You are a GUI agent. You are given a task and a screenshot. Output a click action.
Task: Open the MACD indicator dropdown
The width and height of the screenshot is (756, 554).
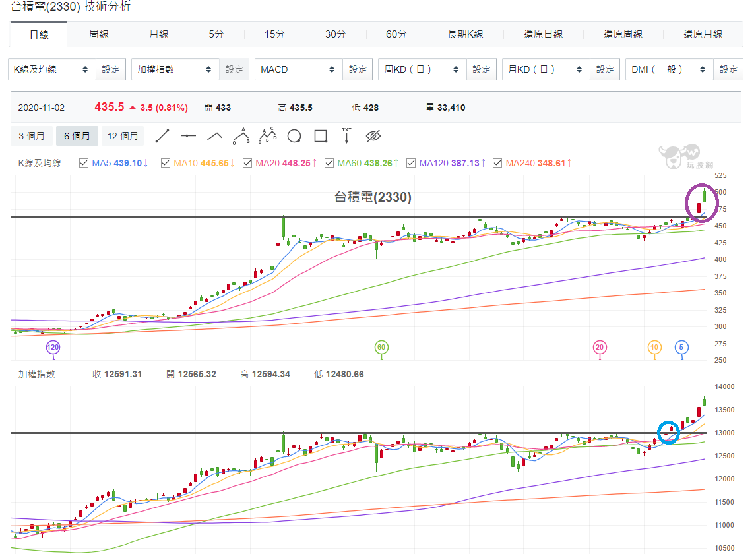coord(298,69)
